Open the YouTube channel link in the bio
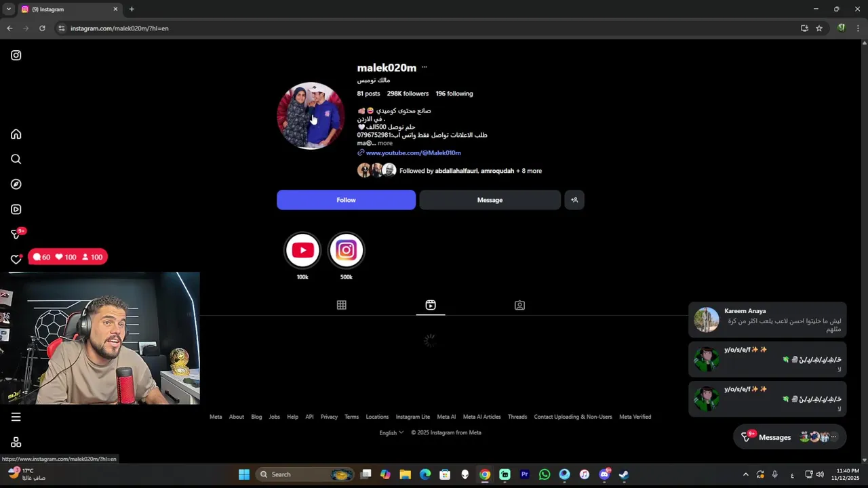 [x=413, y=153]
